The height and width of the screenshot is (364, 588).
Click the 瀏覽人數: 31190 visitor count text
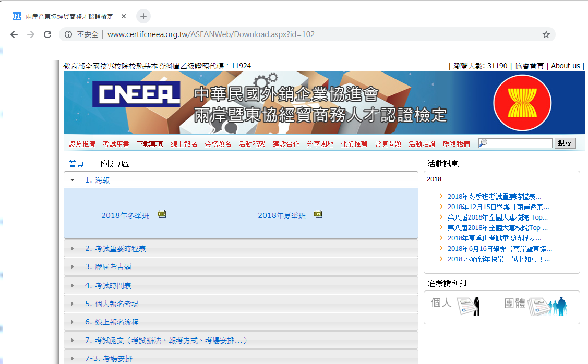click(480, 66)
